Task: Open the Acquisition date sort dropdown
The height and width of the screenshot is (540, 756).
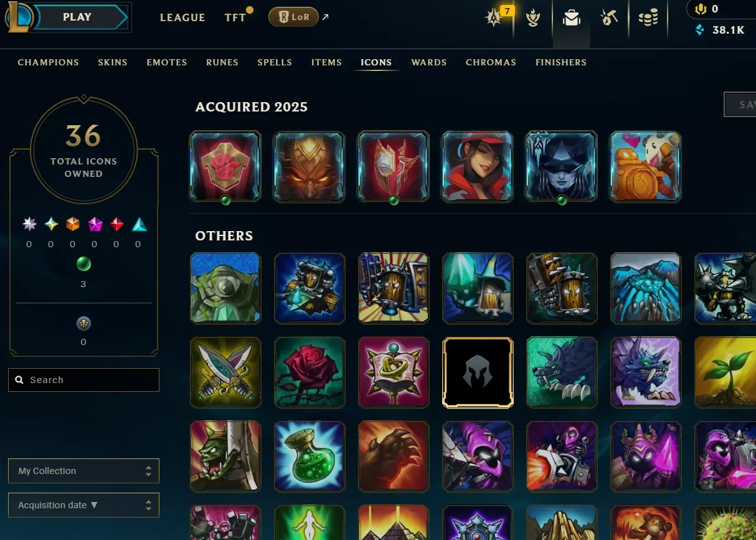Action: click(83, 505)
